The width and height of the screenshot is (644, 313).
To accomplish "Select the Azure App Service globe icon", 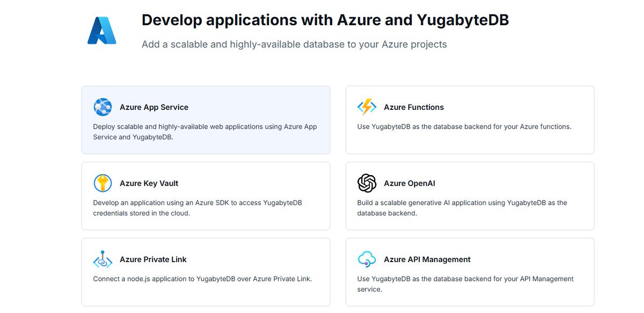I will [103, 107].
